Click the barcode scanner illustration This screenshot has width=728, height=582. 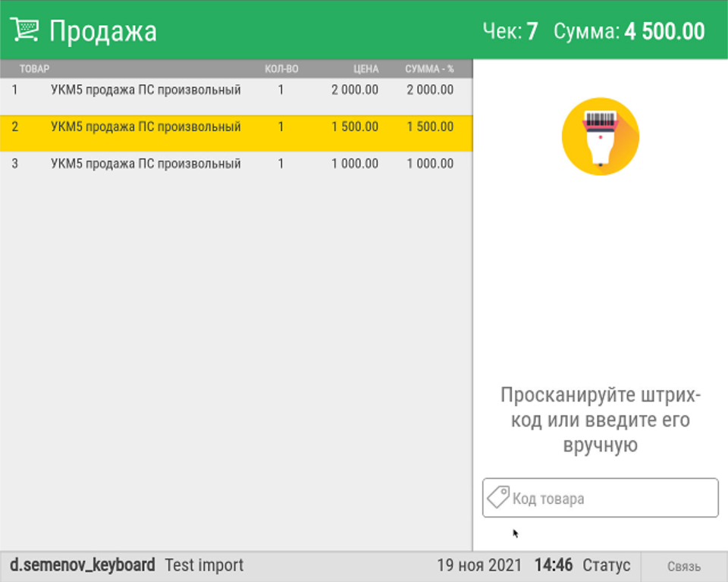pyautogui.click(x=601, y=136)
